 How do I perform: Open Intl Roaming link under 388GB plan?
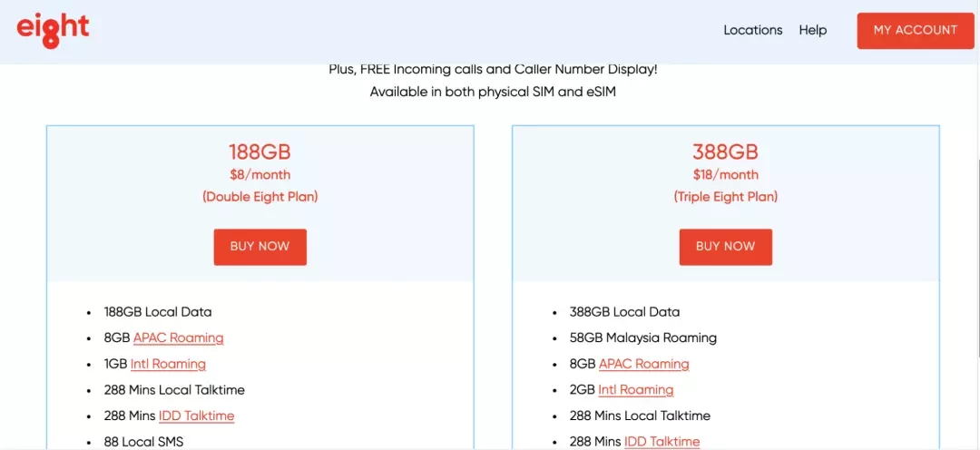click(x=635, y=390)
